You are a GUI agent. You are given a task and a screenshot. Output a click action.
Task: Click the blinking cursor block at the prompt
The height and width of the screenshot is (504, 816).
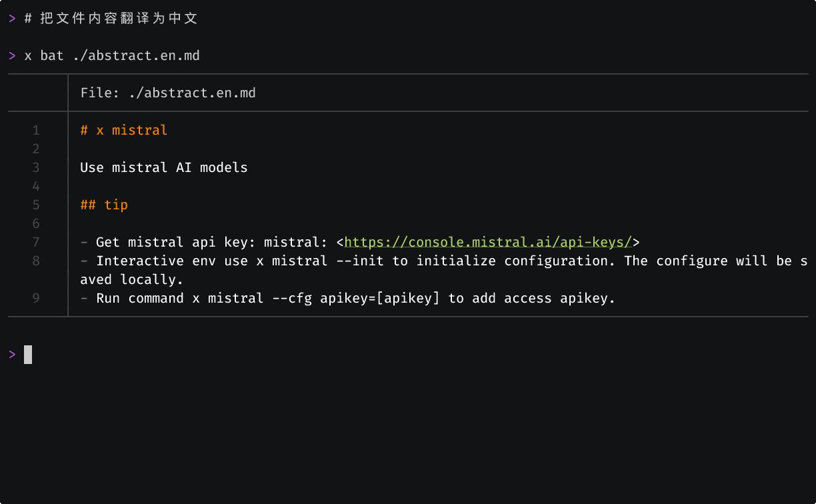[28, 355]
